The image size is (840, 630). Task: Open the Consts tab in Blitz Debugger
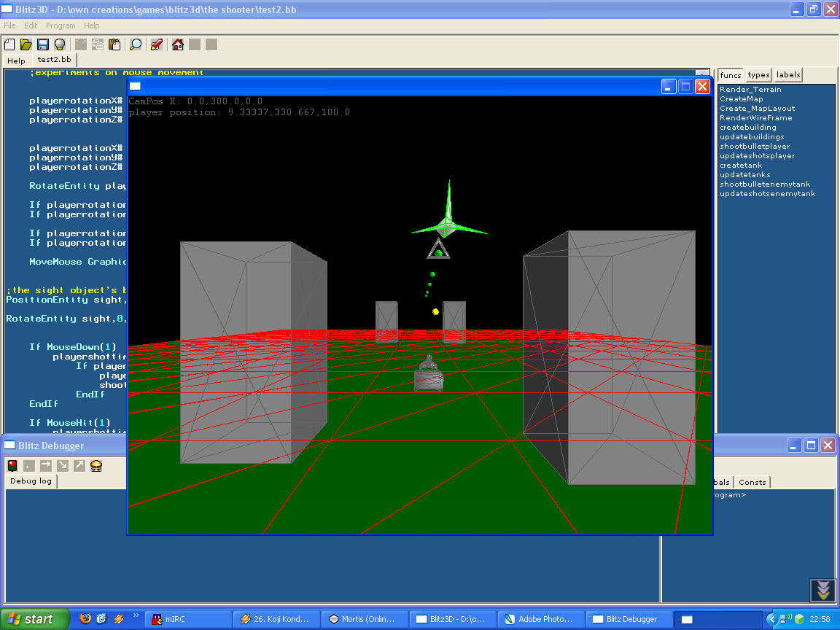point(752,482)
